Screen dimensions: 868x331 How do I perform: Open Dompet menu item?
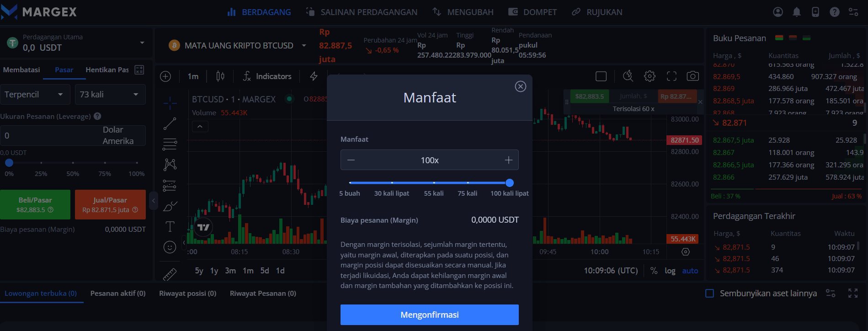pos(533,12)
